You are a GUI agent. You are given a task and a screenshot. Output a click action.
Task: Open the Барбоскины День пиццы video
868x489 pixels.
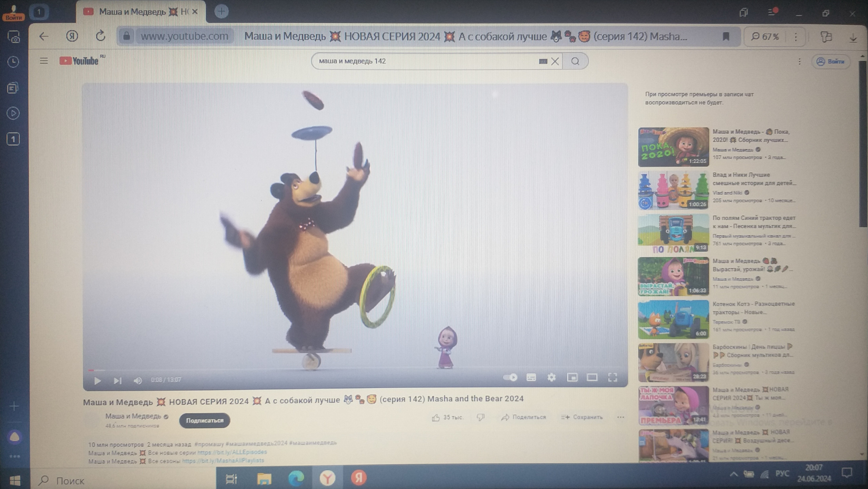[x=753, y=351]
